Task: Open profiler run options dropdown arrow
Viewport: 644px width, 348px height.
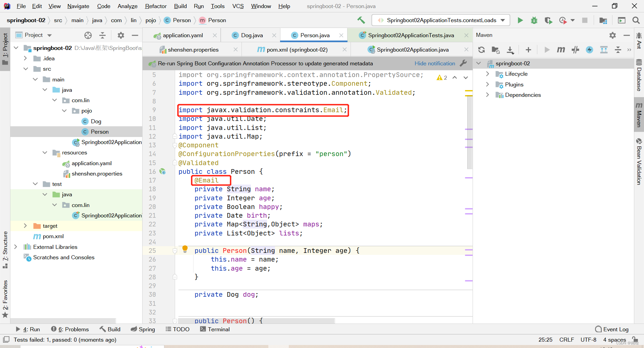Action: [x=573, y=20]
